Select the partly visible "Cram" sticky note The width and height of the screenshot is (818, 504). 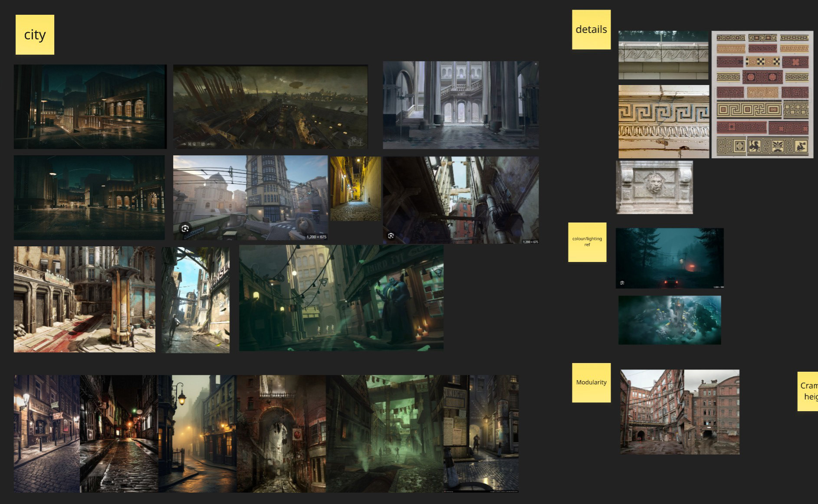(x=808, y=391)
